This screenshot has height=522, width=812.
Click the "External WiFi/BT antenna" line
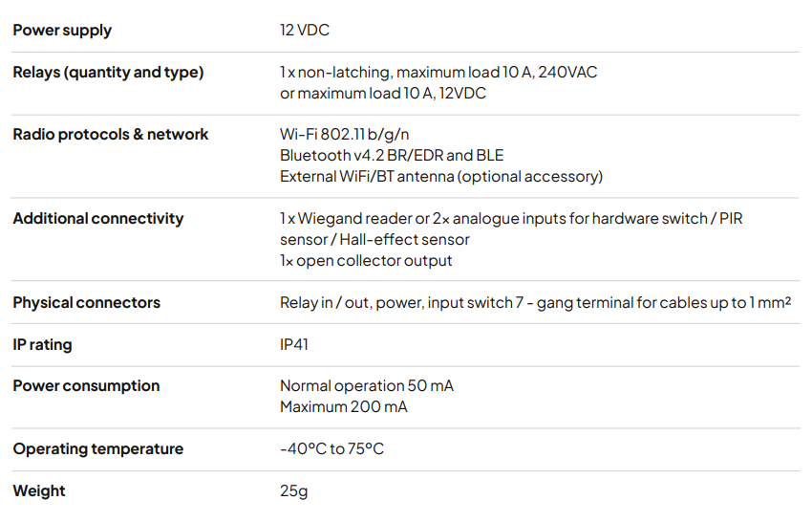tap(441, 177)
